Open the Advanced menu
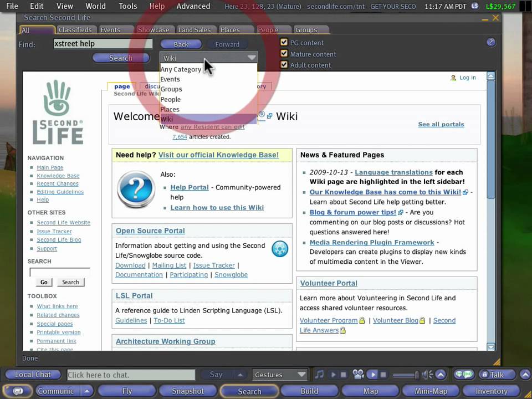532x399 pixels. click(x=193, y=6)
